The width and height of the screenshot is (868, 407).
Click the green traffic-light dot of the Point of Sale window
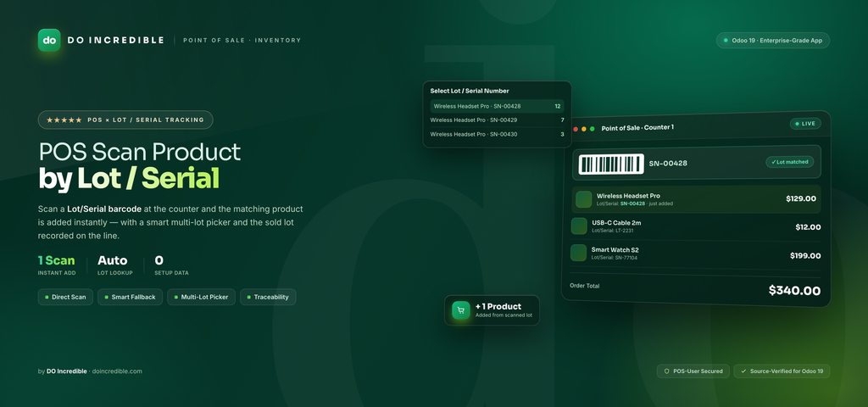(x=593, y=129)
